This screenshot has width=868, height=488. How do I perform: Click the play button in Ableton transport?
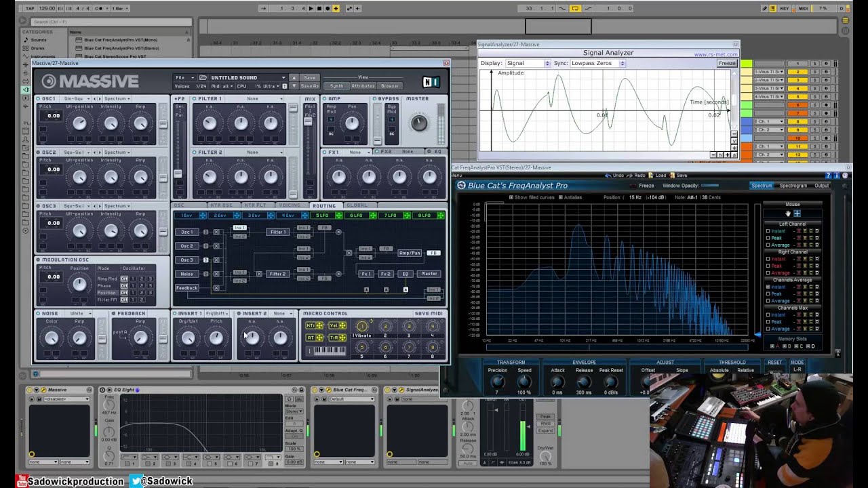tap(311, 8)
